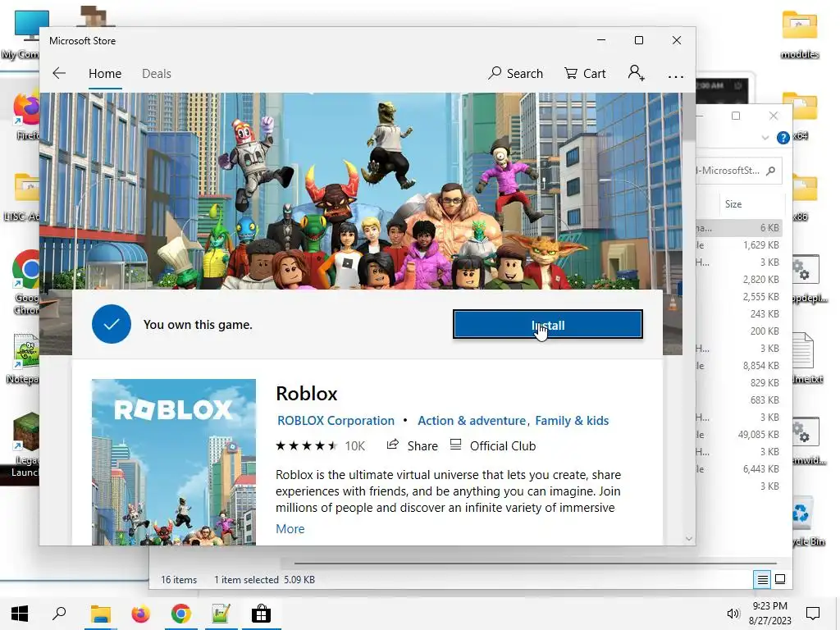Select the file row sized 8,854 KB

tap(738, 365)
